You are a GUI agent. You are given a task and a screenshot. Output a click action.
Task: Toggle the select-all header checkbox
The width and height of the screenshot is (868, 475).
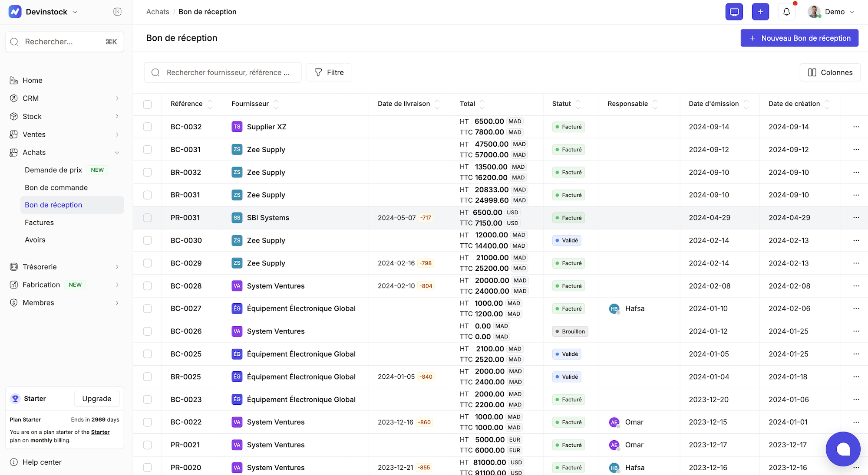pos(148,104)
